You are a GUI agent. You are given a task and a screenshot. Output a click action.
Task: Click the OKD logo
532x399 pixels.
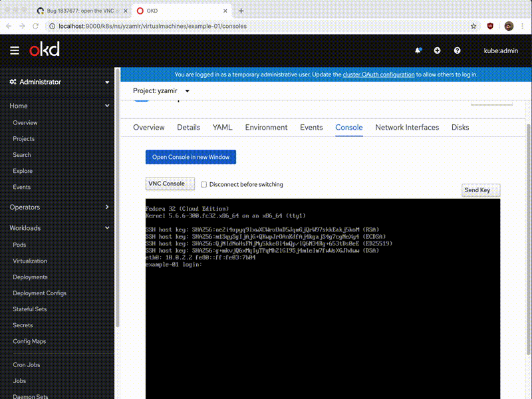coord(45,49)
